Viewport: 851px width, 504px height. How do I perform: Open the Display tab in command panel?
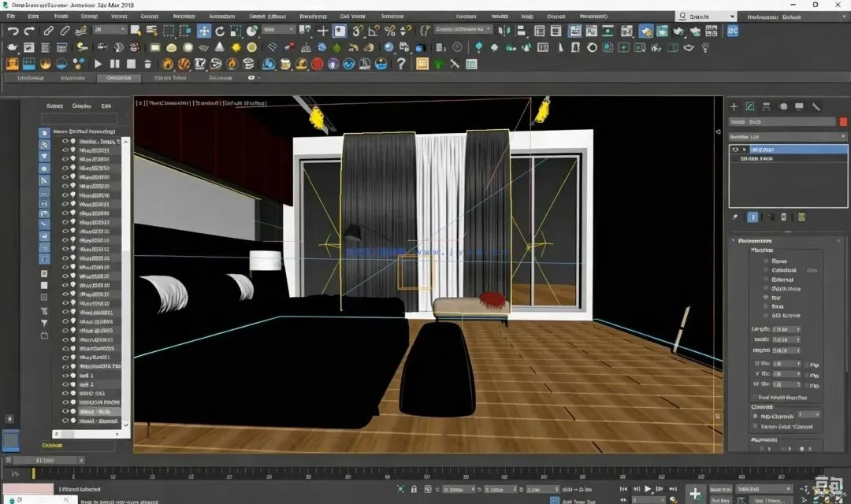click(x=799, y=106)
